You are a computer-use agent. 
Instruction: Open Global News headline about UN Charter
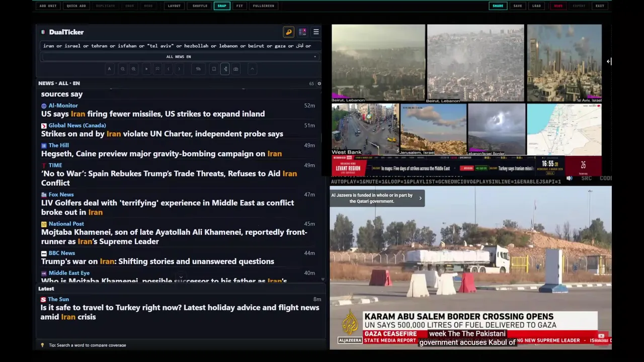click(162, 134)
